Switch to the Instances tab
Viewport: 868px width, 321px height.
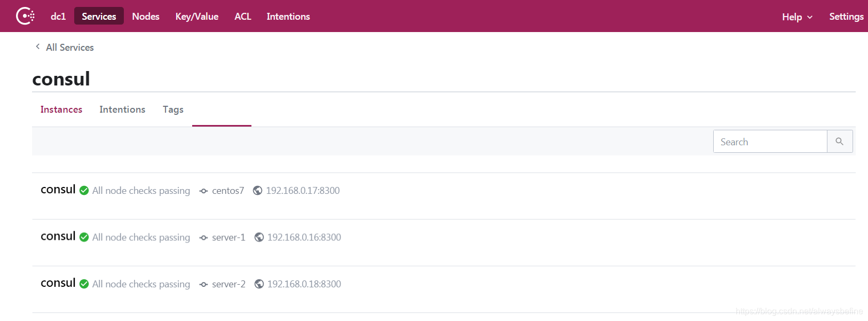coord(61,109)
